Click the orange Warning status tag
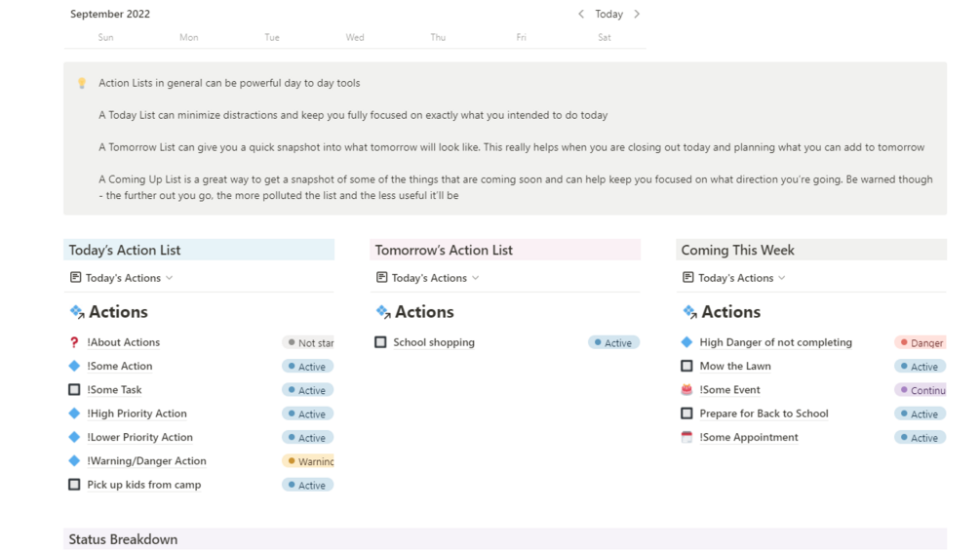 click(309, 461)
